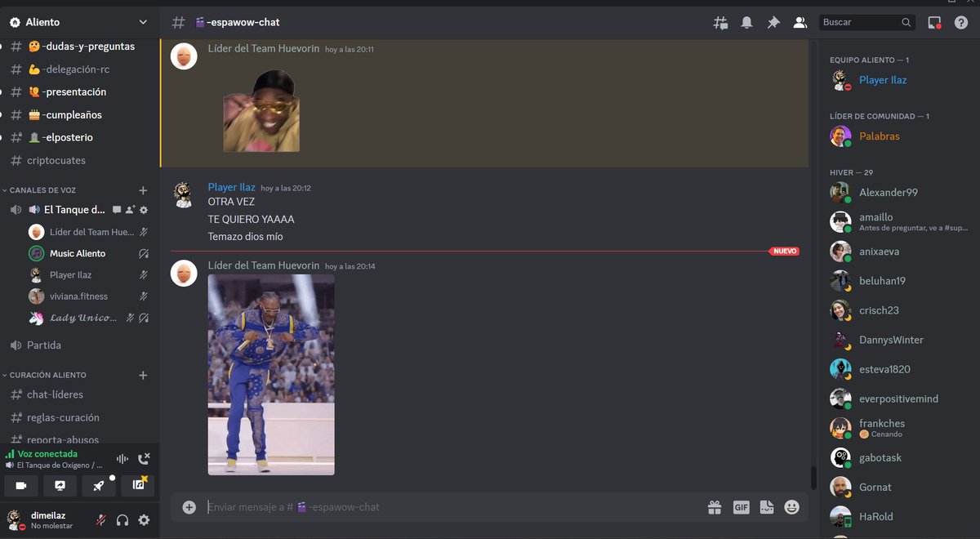The height and width of the screenshot is (539, 980).
Task: Open the Snoop Dogg dancing GIF
Action: pyautogui.click(x=271, y=375)
